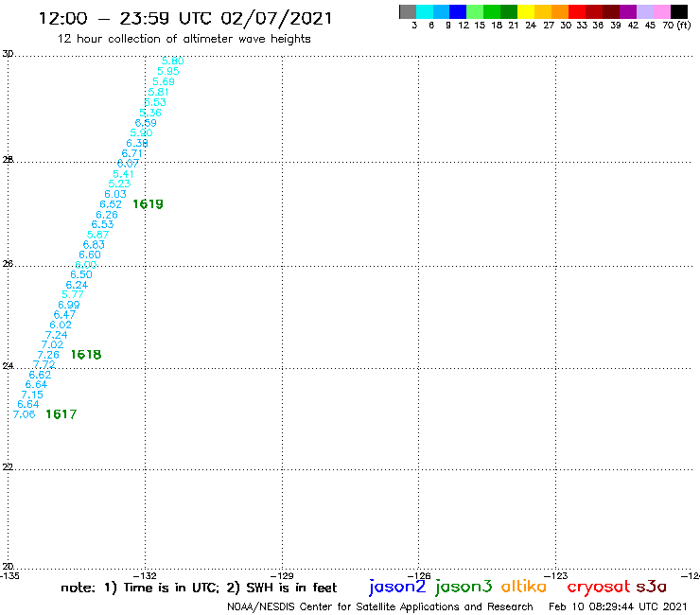Click the 7.06 value beside 1617
The height and width of the screenshot is (615, 700).
tap(24, 414)
